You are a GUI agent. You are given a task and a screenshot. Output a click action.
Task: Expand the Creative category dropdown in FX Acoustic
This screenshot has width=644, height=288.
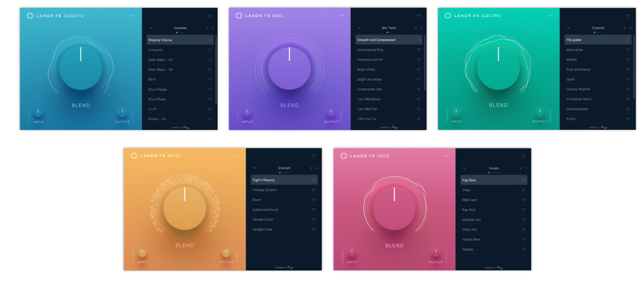point(150,28)
